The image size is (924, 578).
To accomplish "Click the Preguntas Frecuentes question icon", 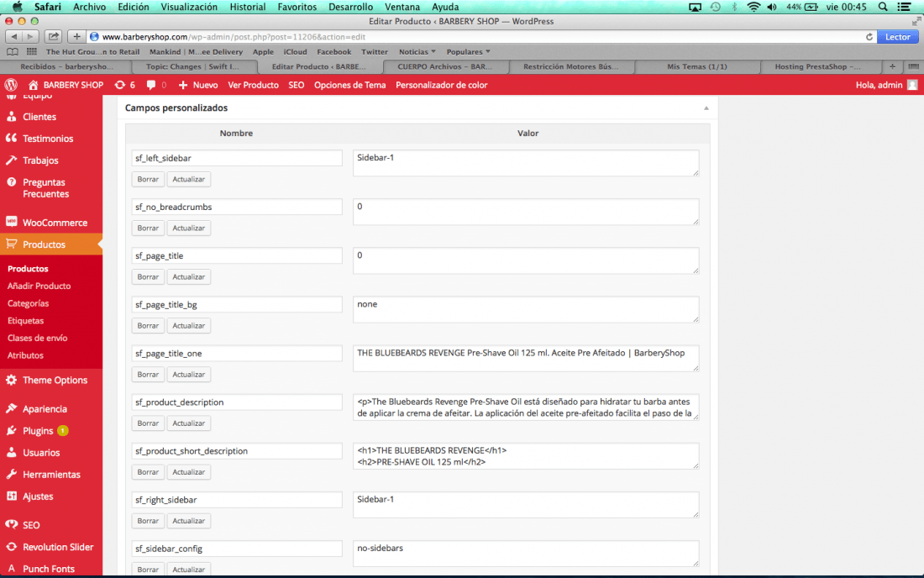I will pos(11,182).
